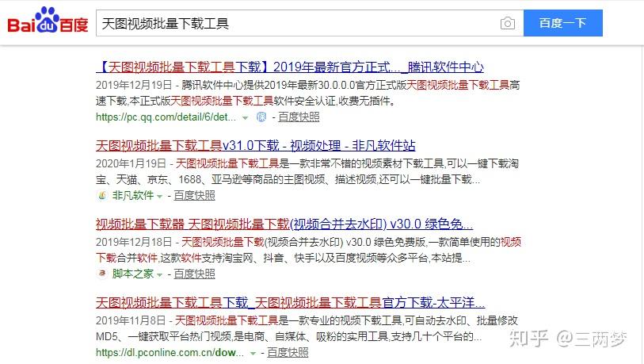Click the pc.qq.com green URL
The image size is (644, 364).
(166, 117)
